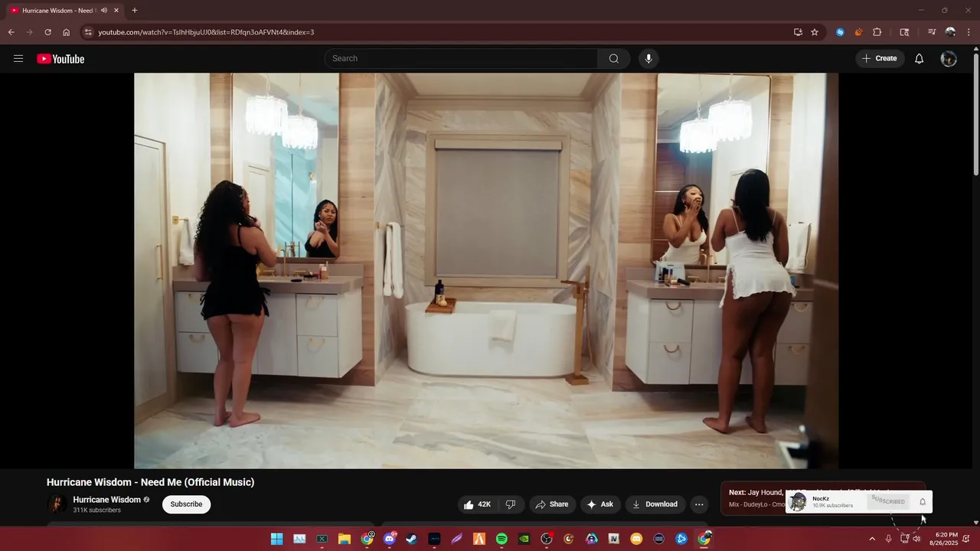Screen dimensions: 980x551
Task: Open Discord from the taskbar
Action: click(x=390, y=539)
